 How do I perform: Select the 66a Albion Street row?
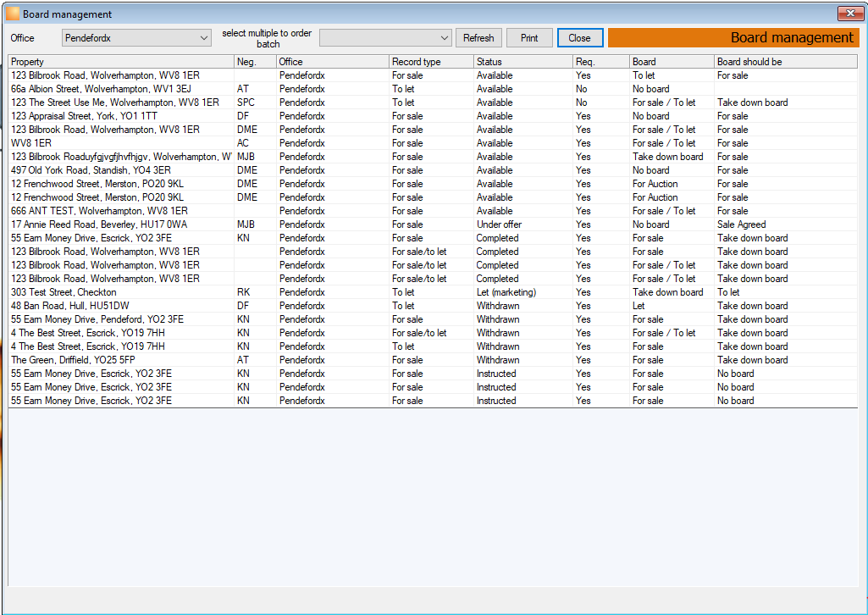click(433, 89)
